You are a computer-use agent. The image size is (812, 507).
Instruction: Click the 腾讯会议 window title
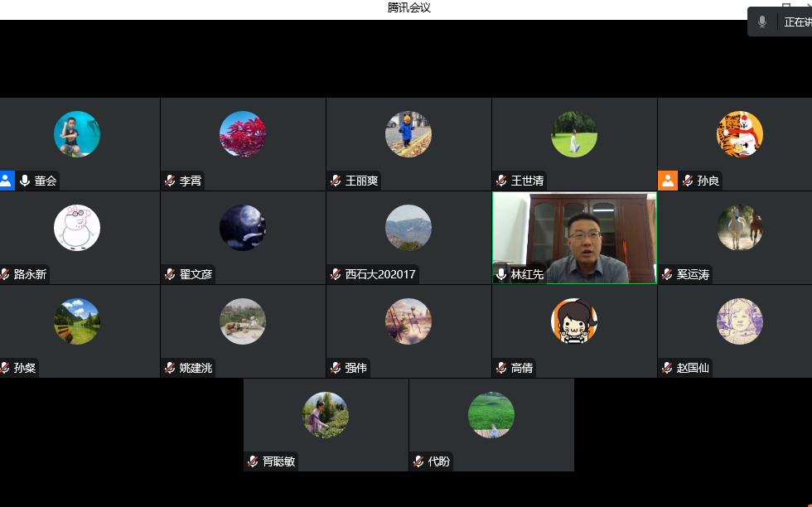point(409,7)
